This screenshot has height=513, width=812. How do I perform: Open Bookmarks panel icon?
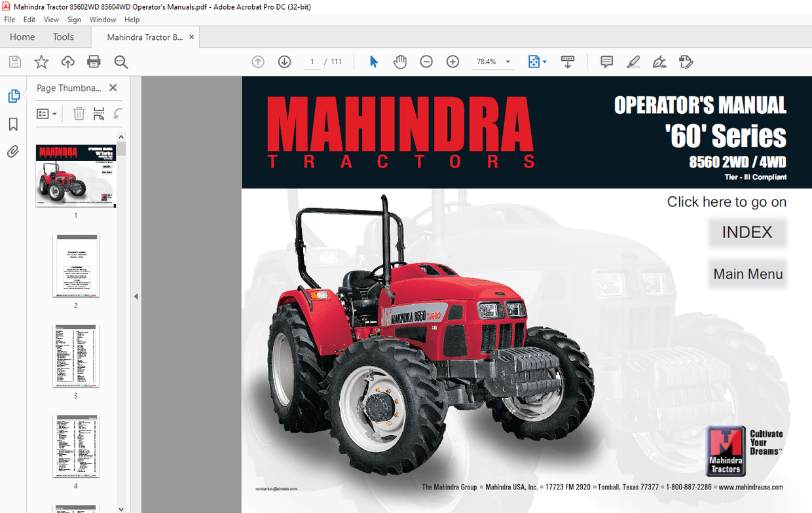13,124
